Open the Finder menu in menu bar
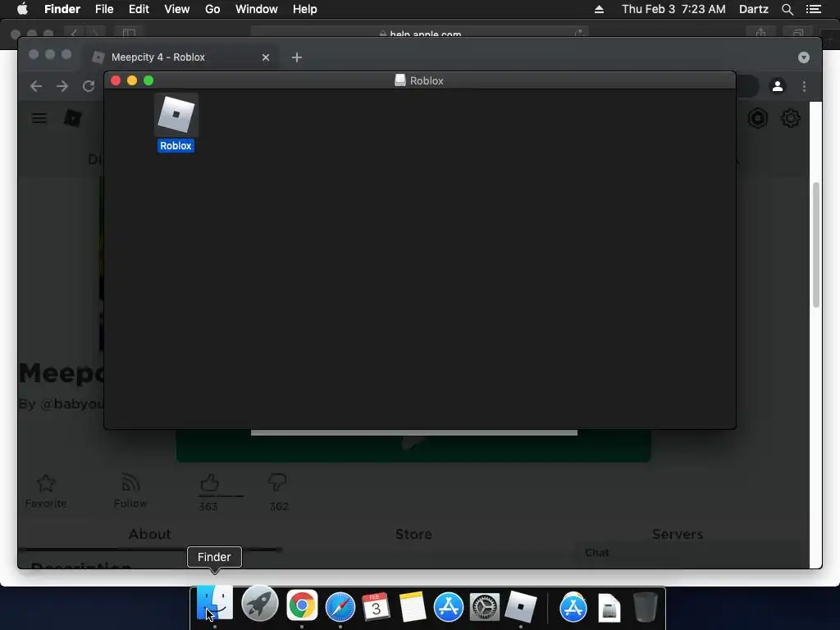Screen dimensions: 840x630 click(x=62, y=9)
